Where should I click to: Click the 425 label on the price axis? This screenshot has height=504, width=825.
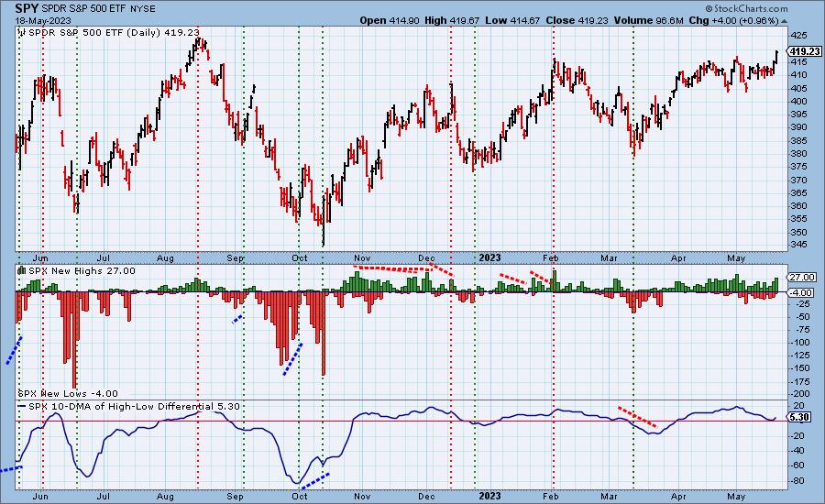pyautogui.click(x=798, y=36)
